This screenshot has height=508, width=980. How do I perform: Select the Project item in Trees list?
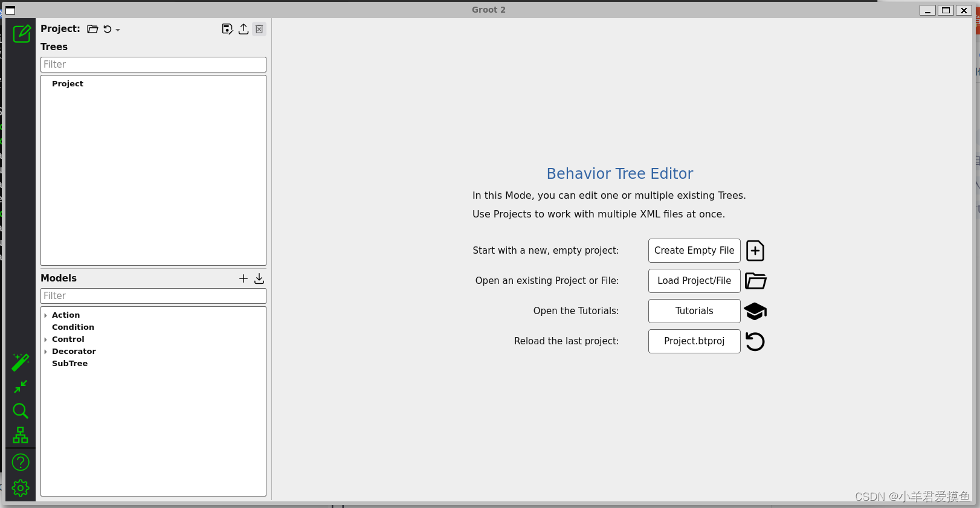point(68,84)
